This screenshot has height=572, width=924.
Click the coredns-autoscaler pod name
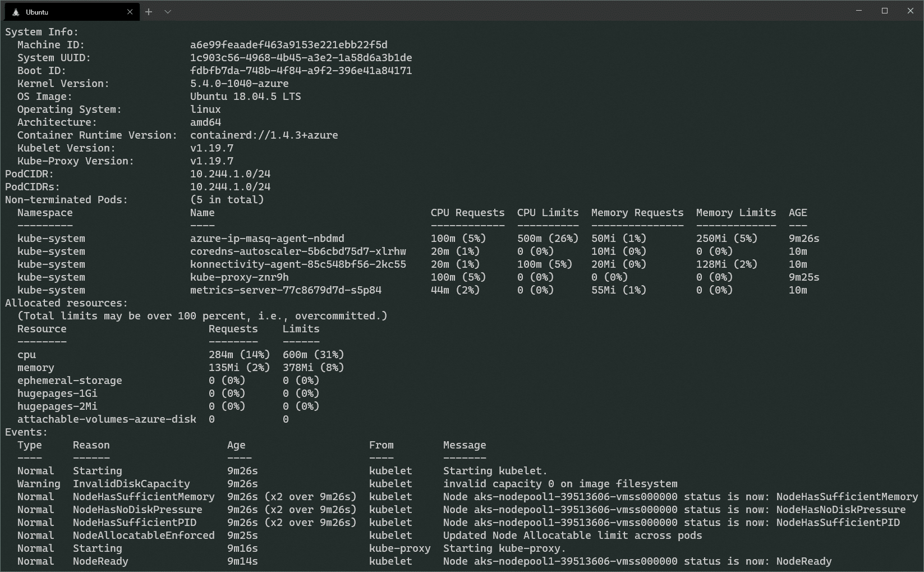point(298,251)
